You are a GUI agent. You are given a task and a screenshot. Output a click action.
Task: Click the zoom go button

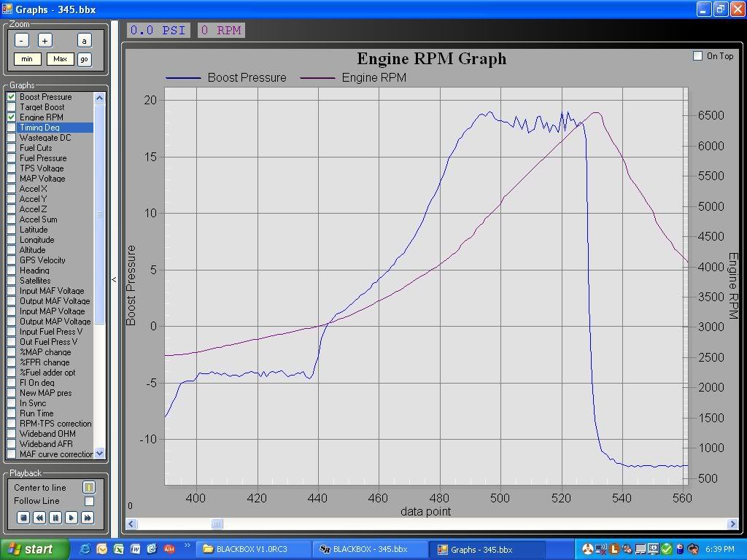pos(84,59)
